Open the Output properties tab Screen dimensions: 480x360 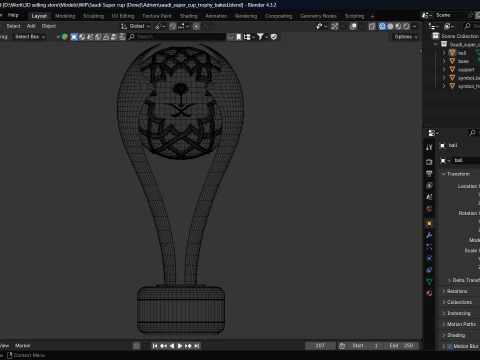pyautogui.click(x=429, y=174)
